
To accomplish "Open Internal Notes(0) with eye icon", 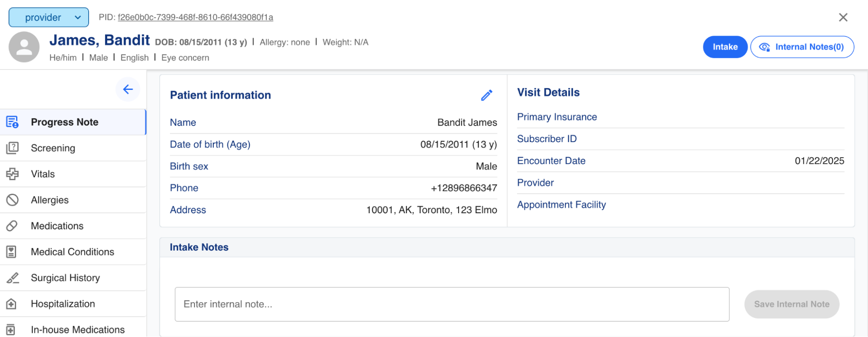I will pyautogui.click(x=802, y=47).
